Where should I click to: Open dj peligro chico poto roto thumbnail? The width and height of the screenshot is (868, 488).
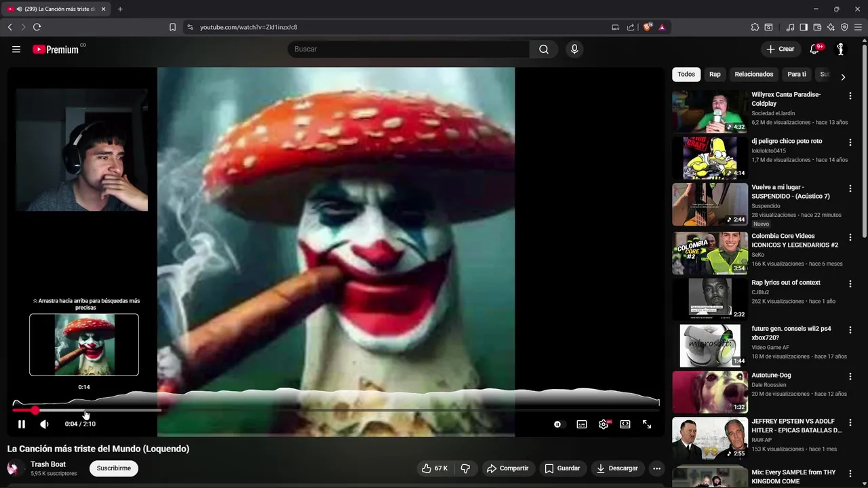(x=710, y=158)
